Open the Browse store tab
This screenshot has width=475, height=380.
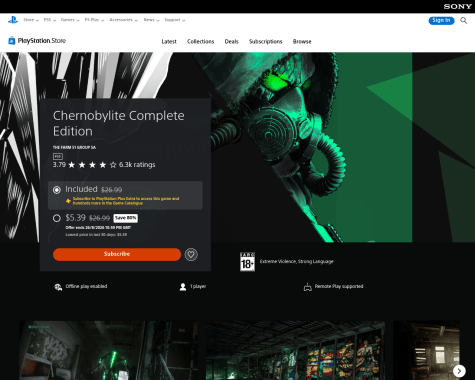coord(302,42)
